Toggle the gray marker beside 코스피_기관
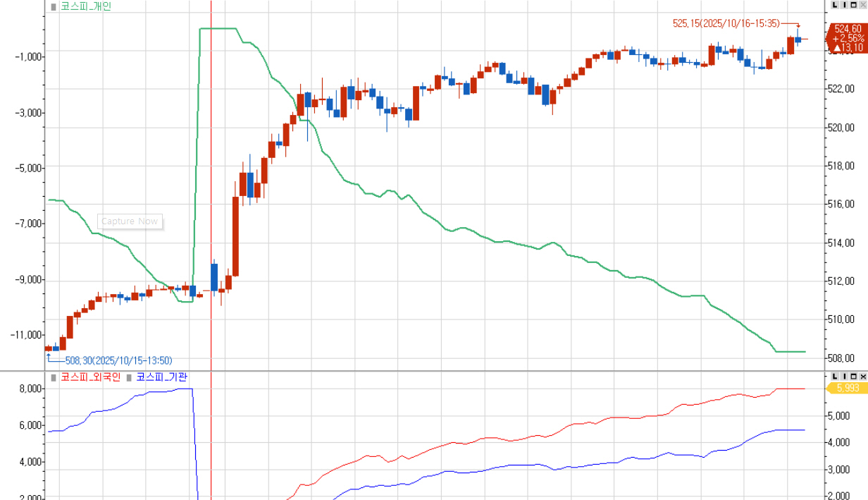 coord(130,377)
